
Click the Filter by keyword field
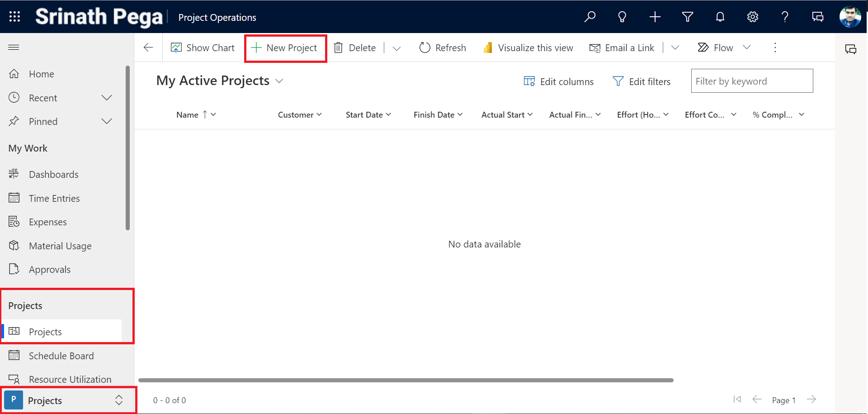point(751,81)
